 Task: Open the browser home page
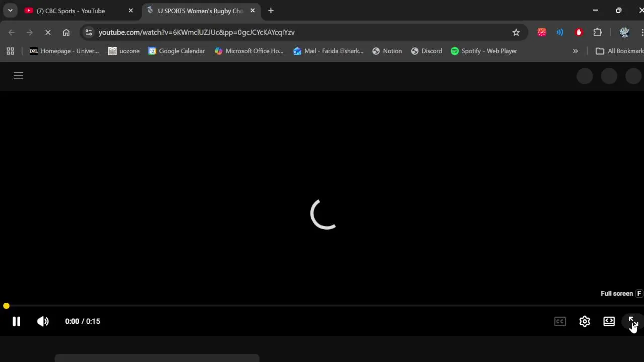[66, 32]
